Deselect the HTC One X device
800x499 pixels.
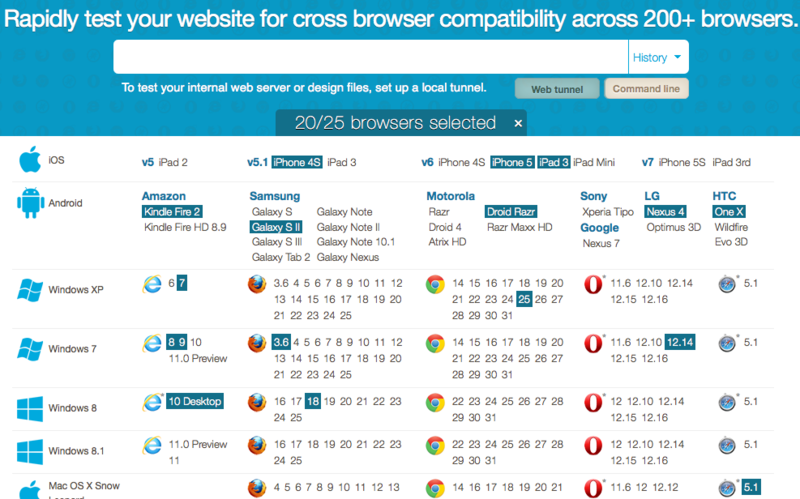point(729,212)
